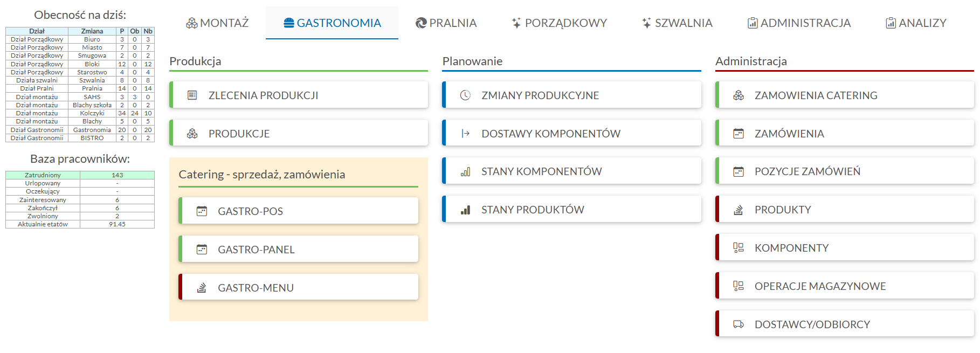Open Gastro-Panel
The image size is (980, 353).
tap(299, 250)
